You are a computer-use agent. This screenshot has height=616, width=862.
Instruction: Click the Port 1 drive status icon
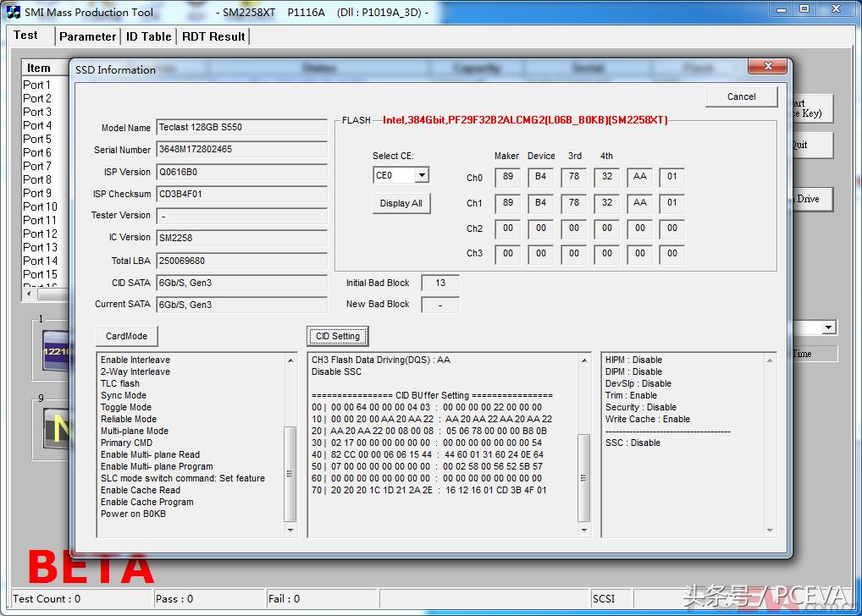pos(56,351)
